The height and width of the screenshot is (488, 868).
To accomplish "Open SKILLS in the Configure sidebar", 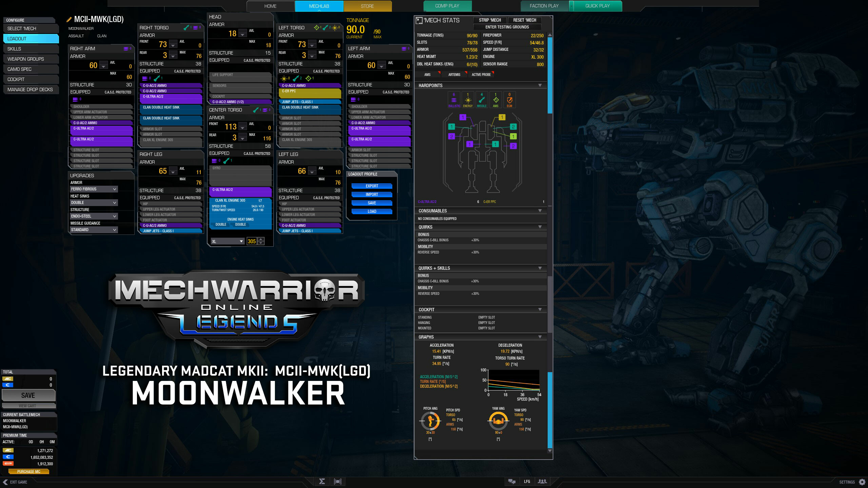I will [x=31, y=49].
